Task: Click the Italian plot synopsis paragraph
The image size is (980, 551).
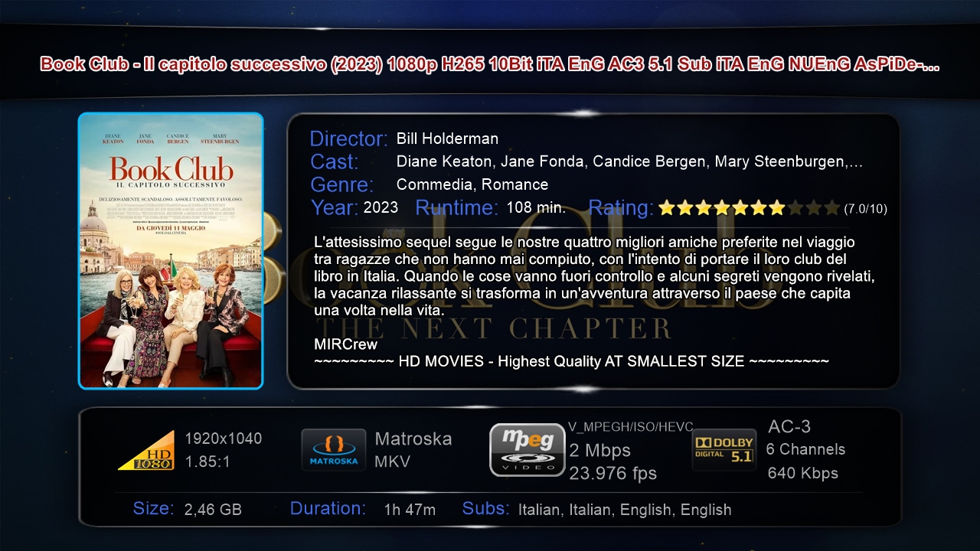Action: [594, 276]
